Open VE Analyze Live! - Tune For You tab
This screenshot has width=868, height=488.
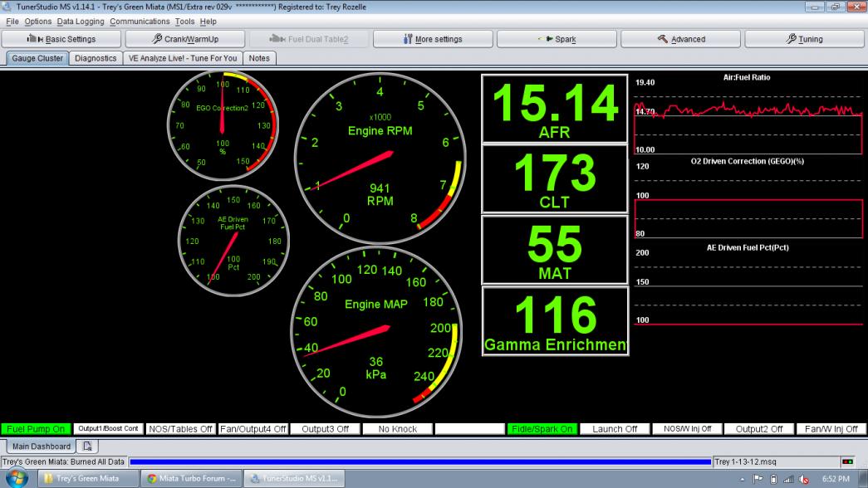click(183, 58)
